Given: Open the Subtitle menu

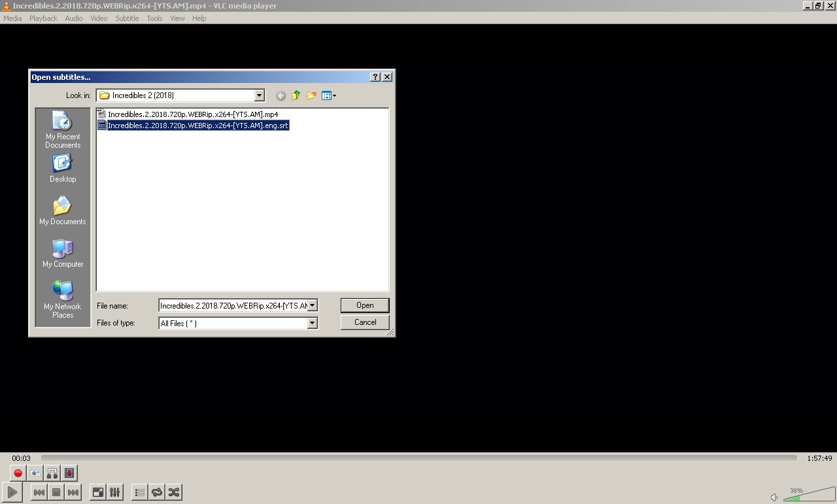Looking at the screenshot, I should 127,18.
